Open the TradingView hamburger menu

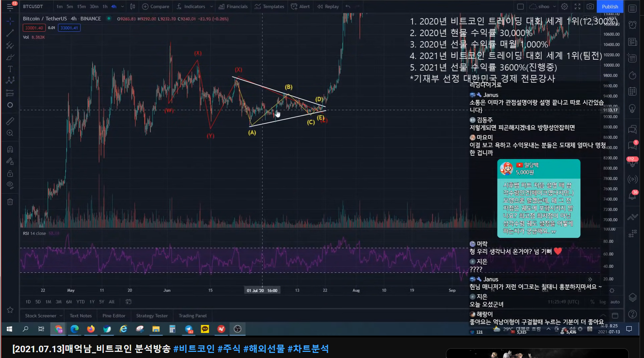pos(10,7)
